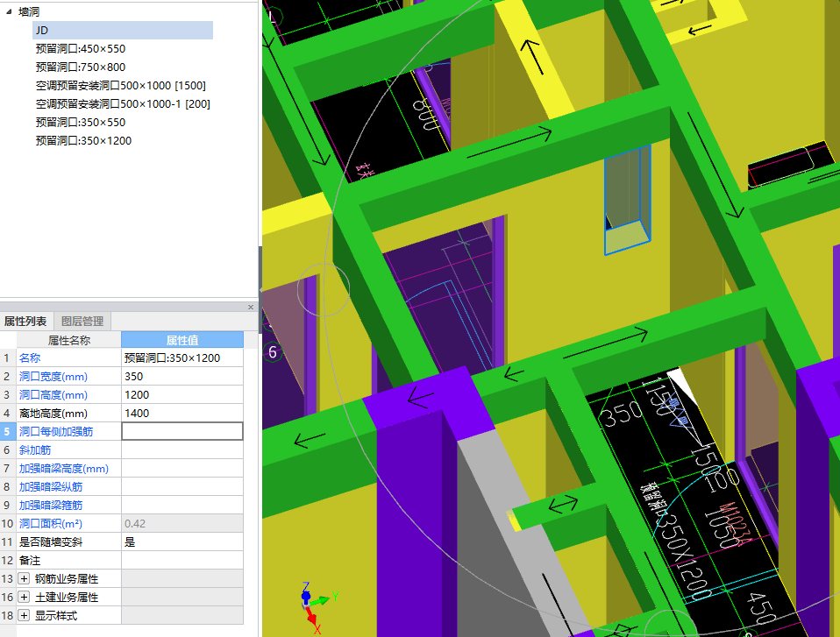This screenshot has width=840, height=637.
Task: Click the 洞口每侧加强筋 value input box
Action: [182, 431]
